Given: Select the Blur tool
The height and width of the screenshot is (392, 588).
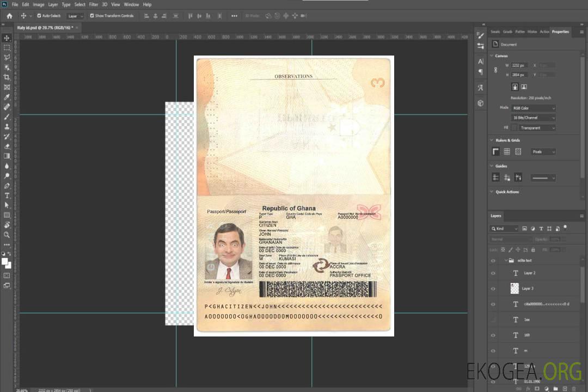Looking at the screenshot, I should [x=7, y=166].
